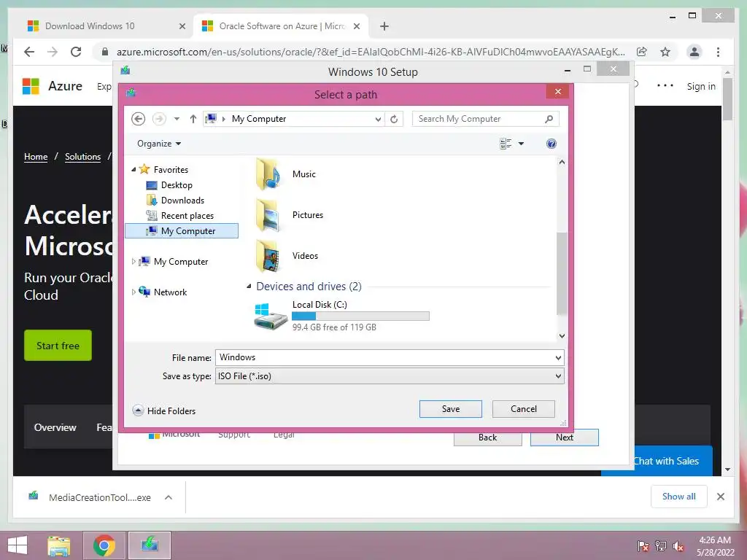Open the Chrome three-dot menu

click(718, 52)
